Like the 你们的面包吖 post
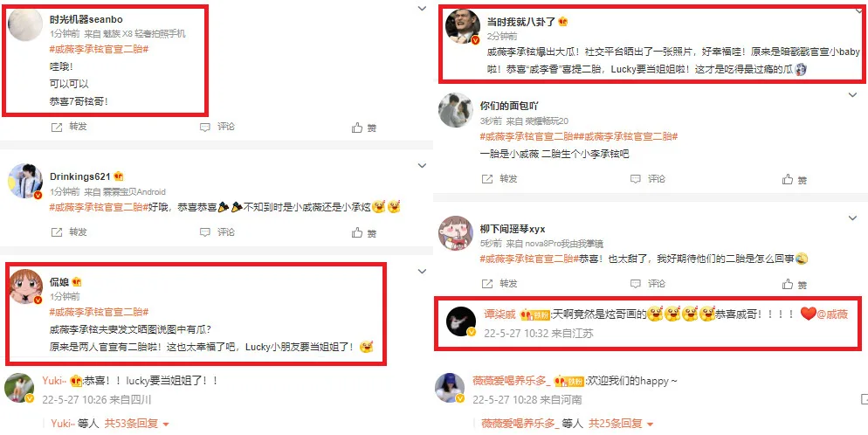This screenshot has width=868, height=435. pos(788,179)
